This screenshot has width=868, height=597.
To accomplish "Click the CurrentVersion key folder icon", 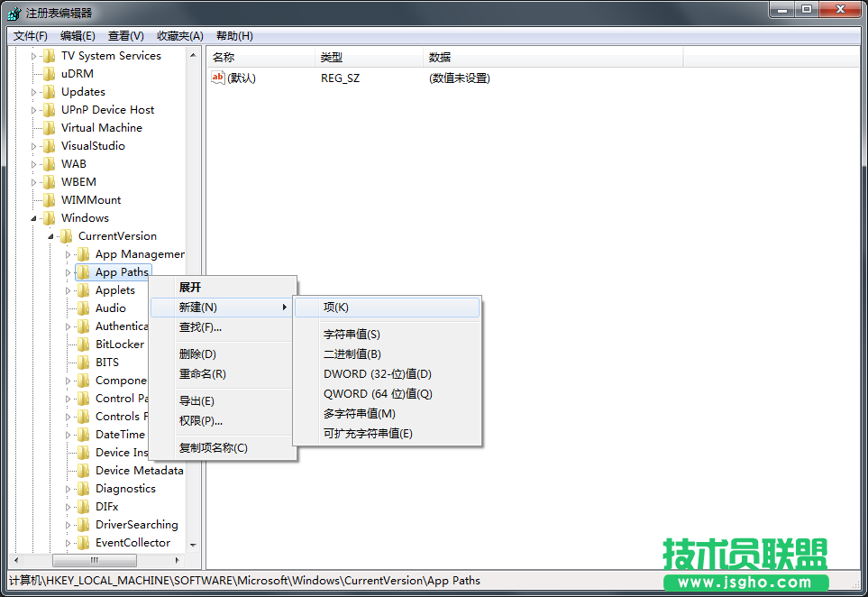I will 66,235.
